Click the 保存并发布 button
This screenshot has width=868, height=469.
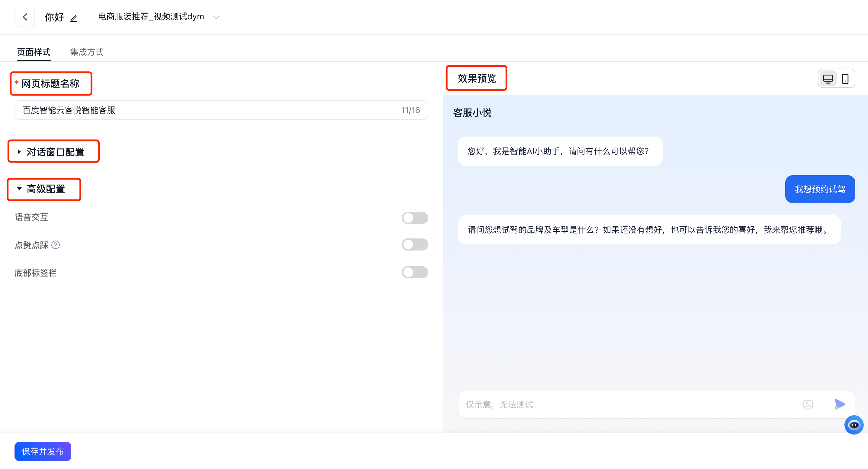point(43,451)
